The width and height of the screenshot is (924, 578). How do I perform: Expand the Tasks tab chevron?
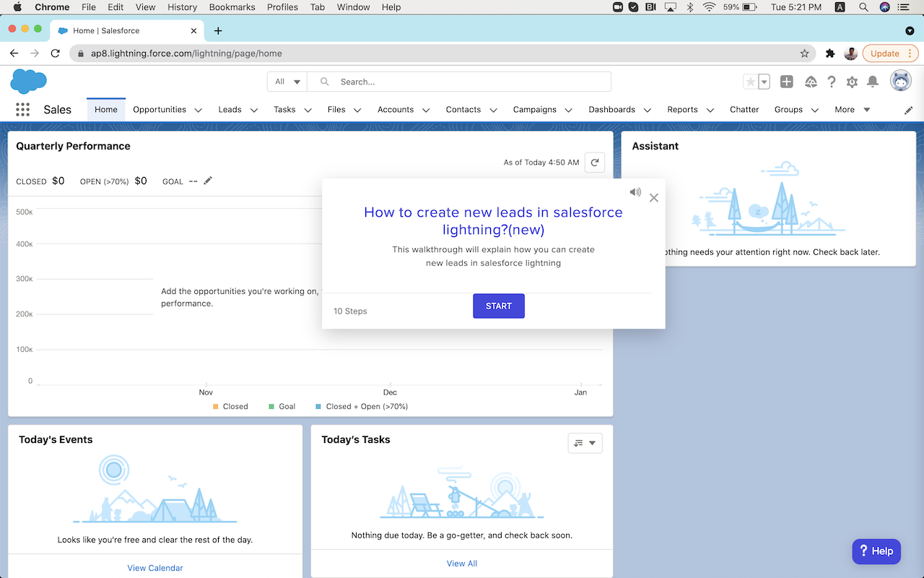pyautogui.click(x=308, y=111)
